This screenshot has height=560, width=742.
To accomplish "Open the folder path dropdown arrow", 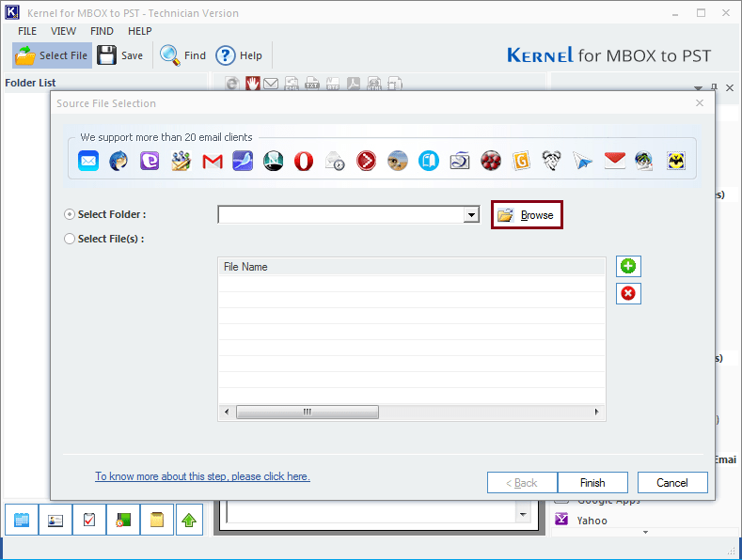I will [471, 215].
